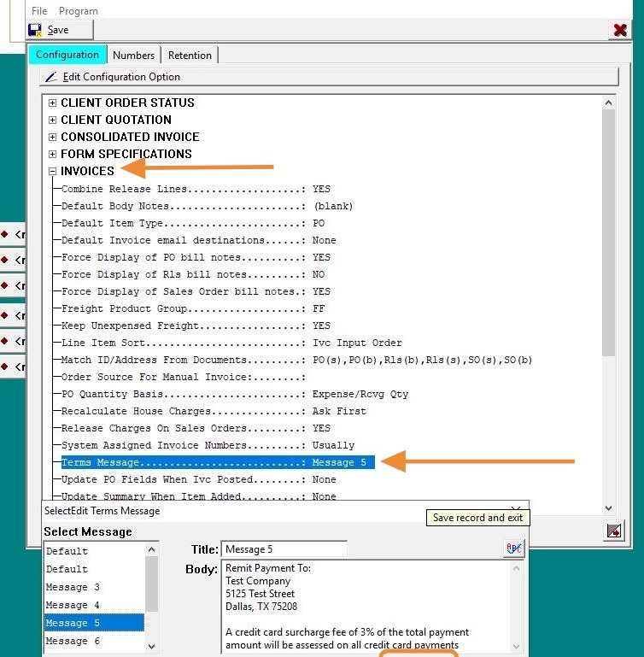Switch to the Numbers tab
This screenshot has width=644, height=657.
click(x=133, y=56)
